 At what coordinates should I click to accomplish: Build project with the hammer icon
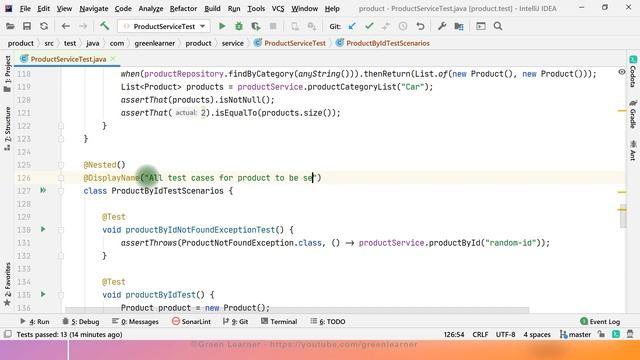click(104, 26)
